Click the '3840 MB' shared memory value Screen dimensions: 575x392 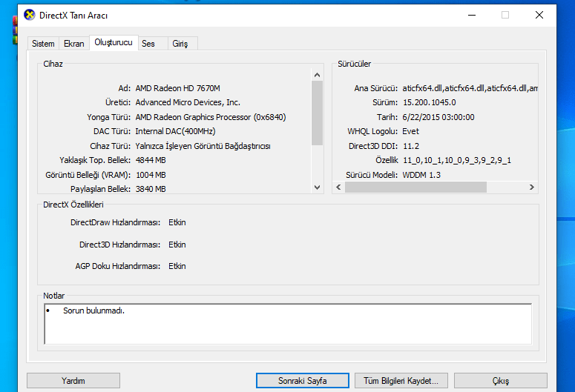click(x=151, y=189)
